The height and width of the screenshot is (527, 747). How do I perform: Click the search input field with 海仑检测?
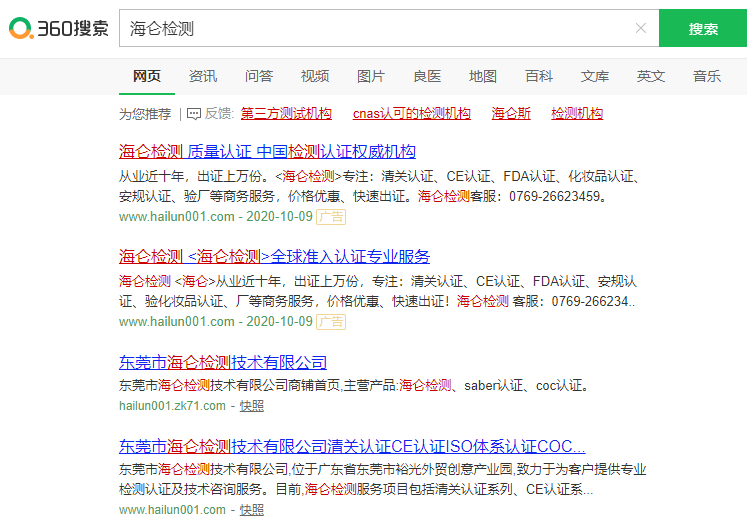coord(375,29)
